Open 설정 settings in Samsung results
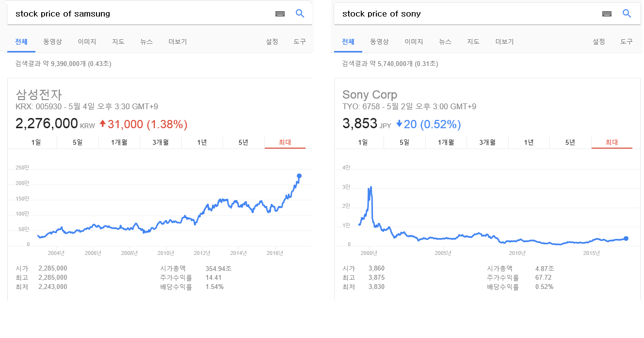 272,42
